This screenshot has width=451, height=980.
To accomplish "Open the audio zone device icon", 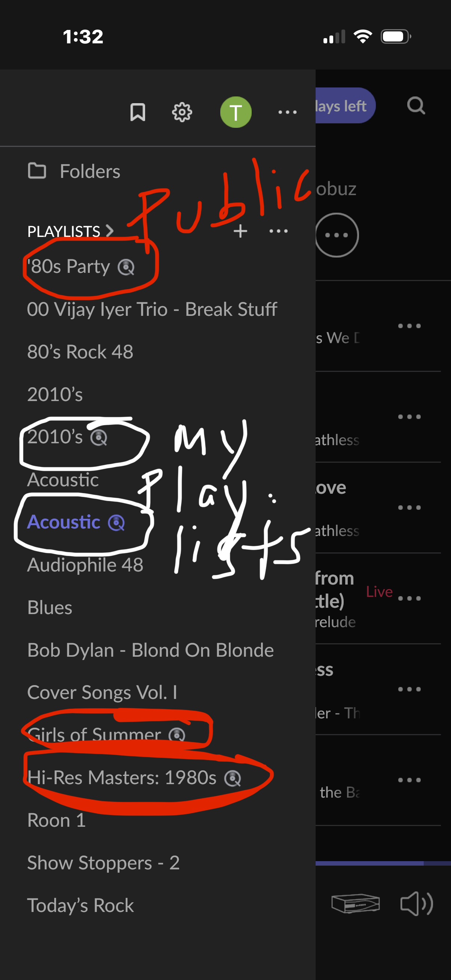I will 356,903.
